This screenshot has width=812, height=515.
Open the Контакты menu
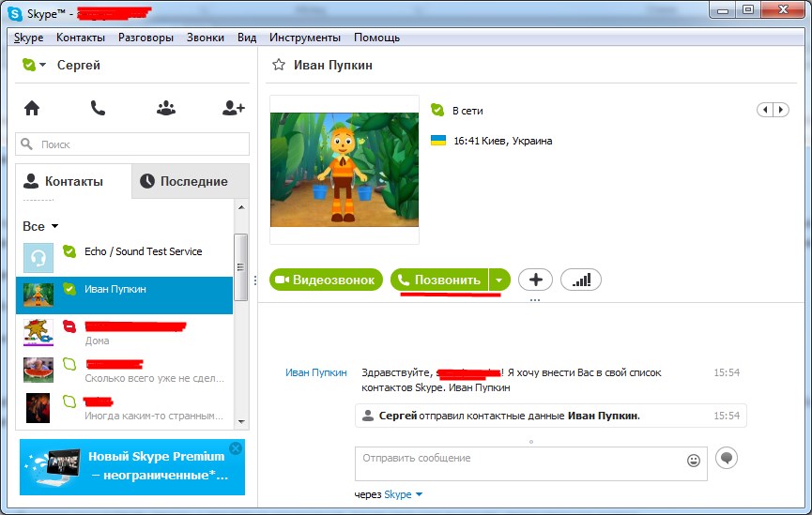(x=81, y=38)
